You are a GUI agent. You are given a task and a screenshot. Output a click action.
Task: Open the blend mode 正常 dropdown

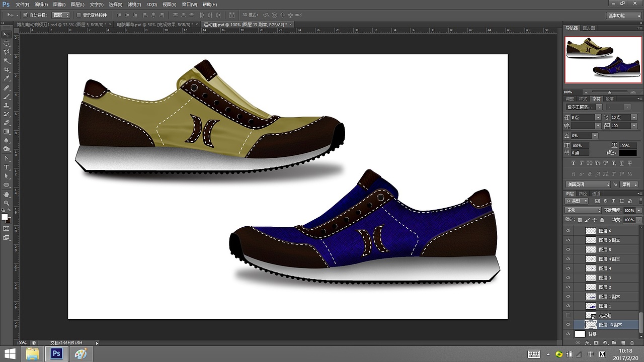pyautogui.click(x=583, y=210)
